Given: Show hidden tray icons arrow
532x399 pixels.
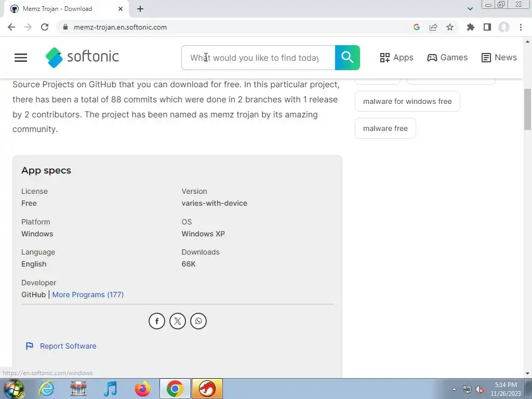Looking at the screenshot, I should pos(454,389).
